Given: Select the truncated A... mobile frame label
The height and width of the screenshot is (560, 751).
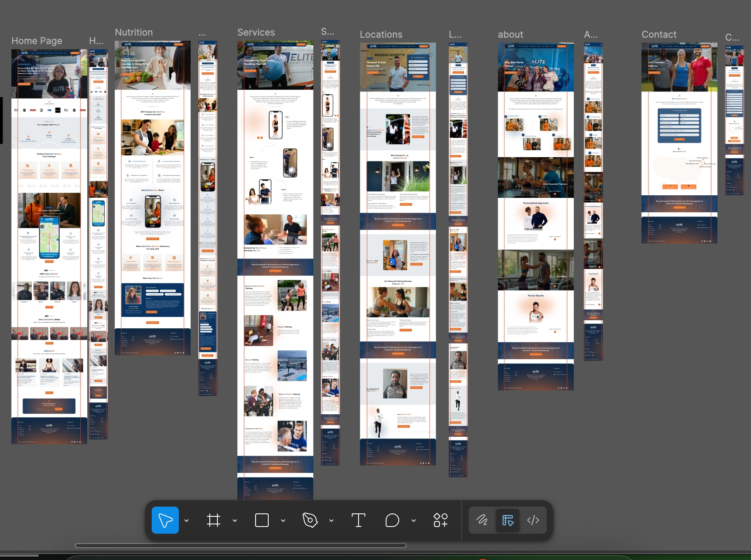Looking at the screenshot, I should point(591,34).
